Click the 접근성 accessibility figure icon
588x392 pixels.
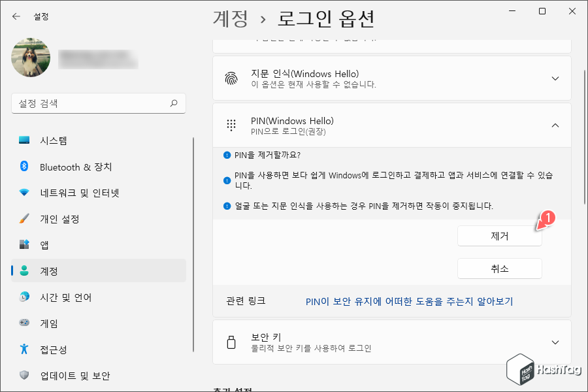point(24,349)
